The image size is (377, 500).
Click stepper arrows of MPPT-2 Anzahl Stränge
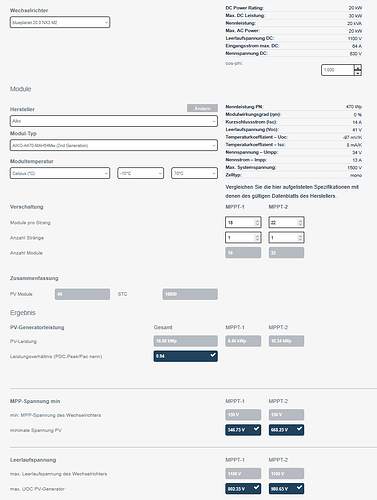(x=300, y=238)
